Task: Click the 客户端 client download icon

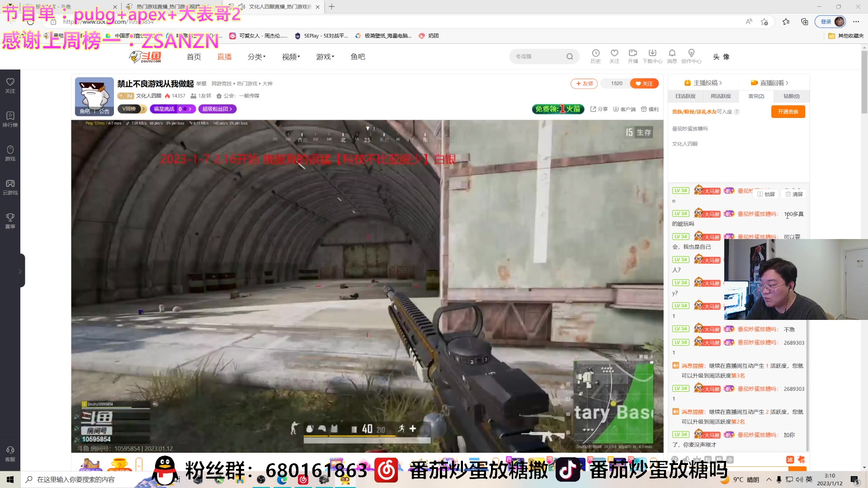Action: 624,109
